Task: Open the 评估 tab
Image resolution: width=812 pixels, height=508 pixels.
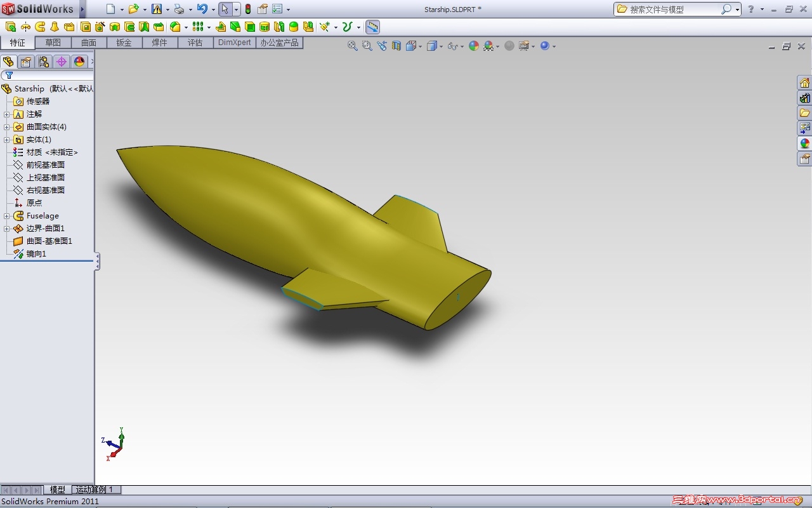Action: pos(195,43)
